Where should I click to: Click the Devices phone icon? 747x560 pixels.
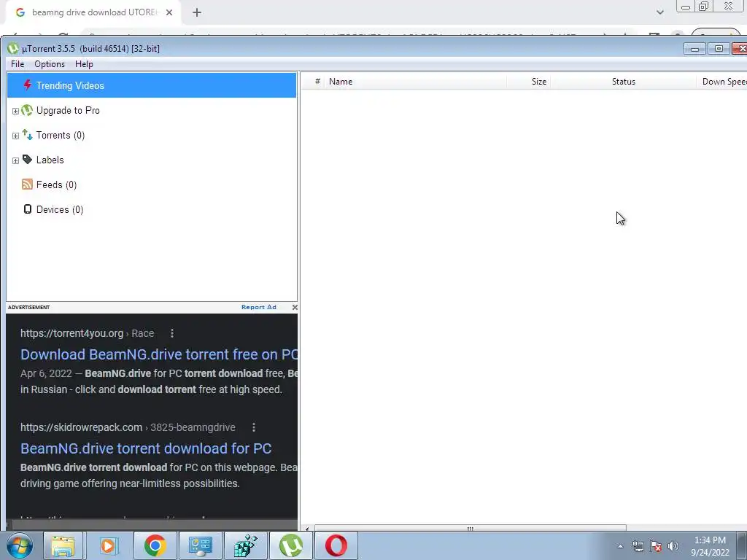[x=28, y=209]
